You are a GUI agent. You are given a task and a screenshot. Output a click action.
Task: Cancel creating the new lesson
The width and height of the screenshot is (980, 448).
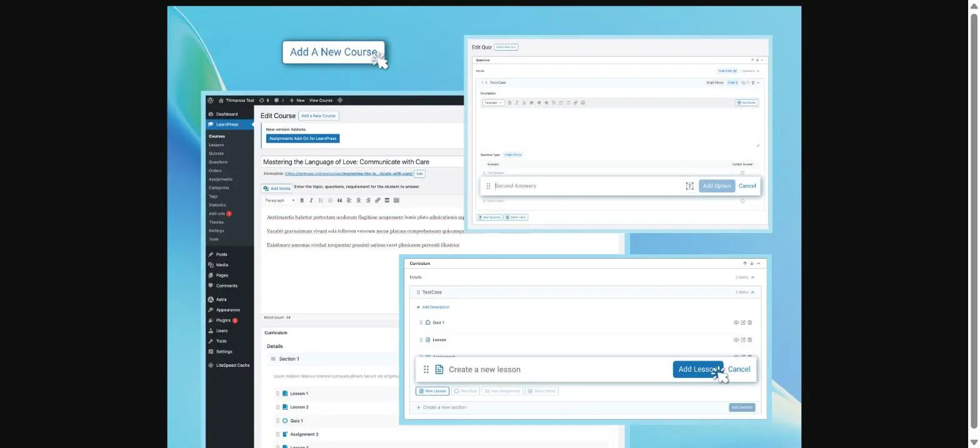point(739,369)
